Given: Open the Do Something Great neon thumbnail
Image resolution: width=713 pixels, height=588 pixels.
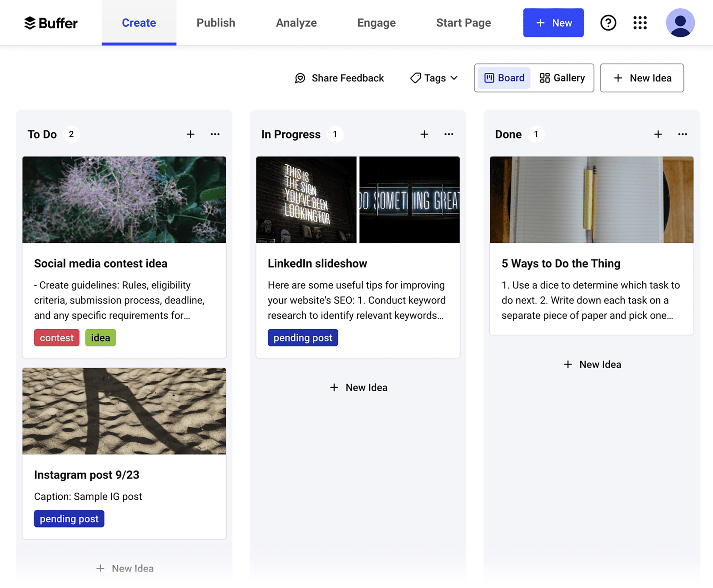Looking at the screenshot, I should tap(409, 200).
